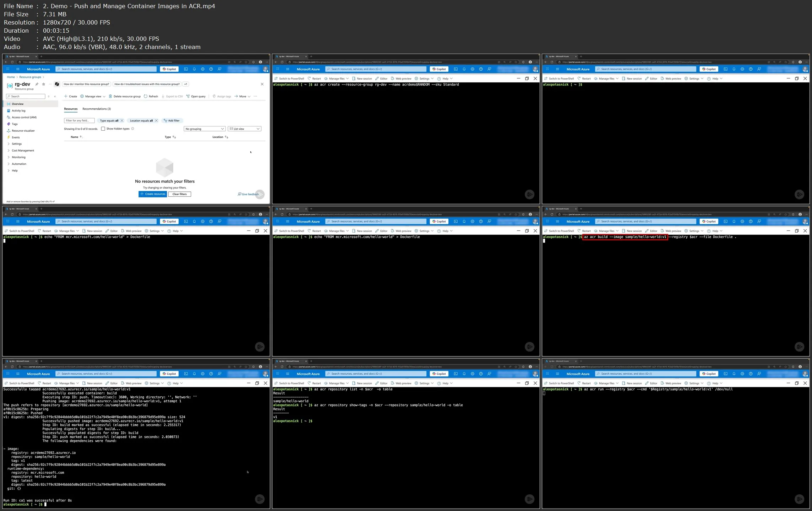The image size is (812, 511).
Task: Click New session in the az acr run frame
Action: tap(632, 383)
